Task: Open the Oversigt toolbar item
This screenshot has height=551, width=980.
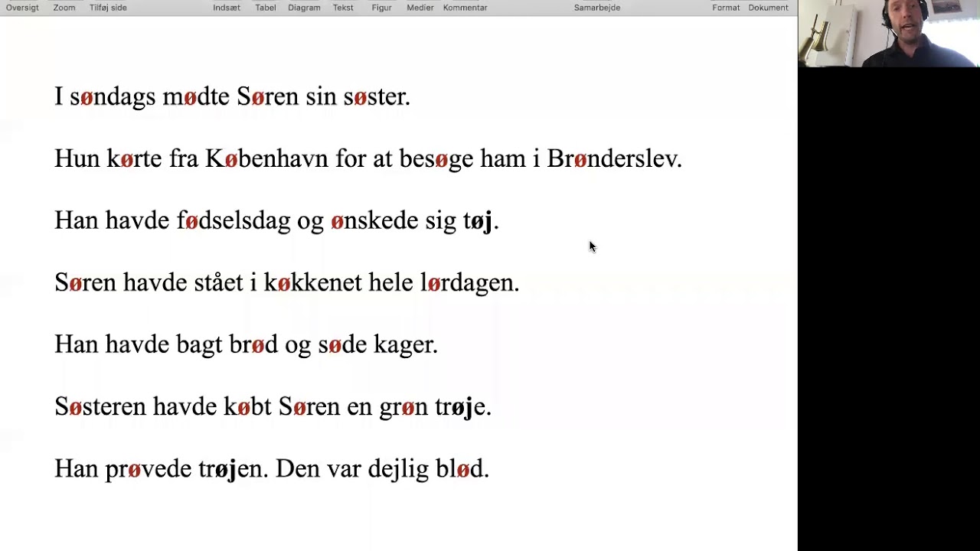Action: pyautogui.click(x=22, y=8)
